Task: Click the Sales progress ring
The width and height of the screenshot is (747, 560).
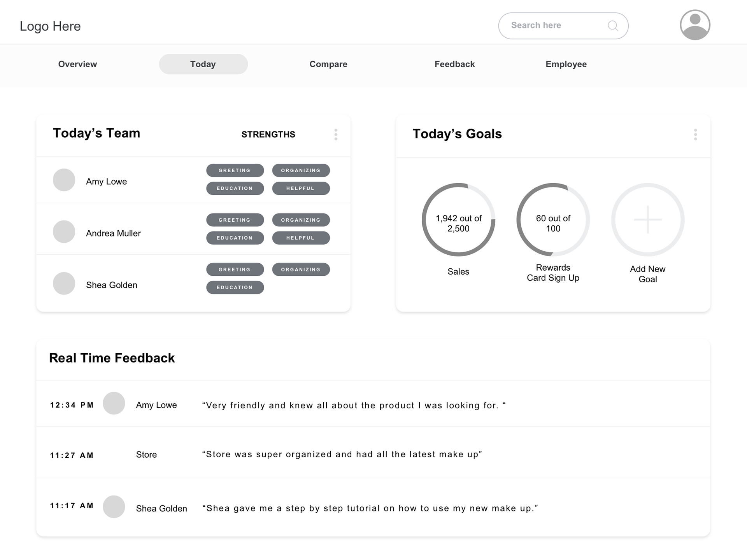Action: click(458, 220)
